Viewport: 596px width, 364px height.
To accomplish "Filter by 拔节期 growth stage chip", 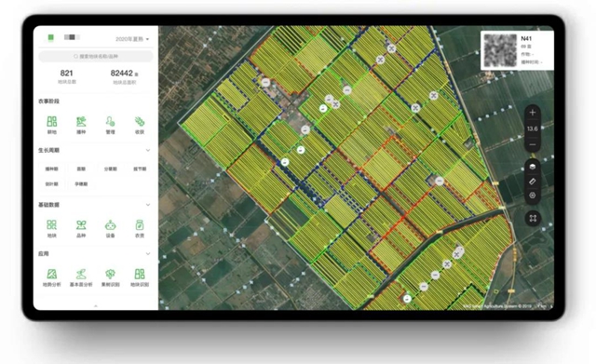I will click(140, 169).
